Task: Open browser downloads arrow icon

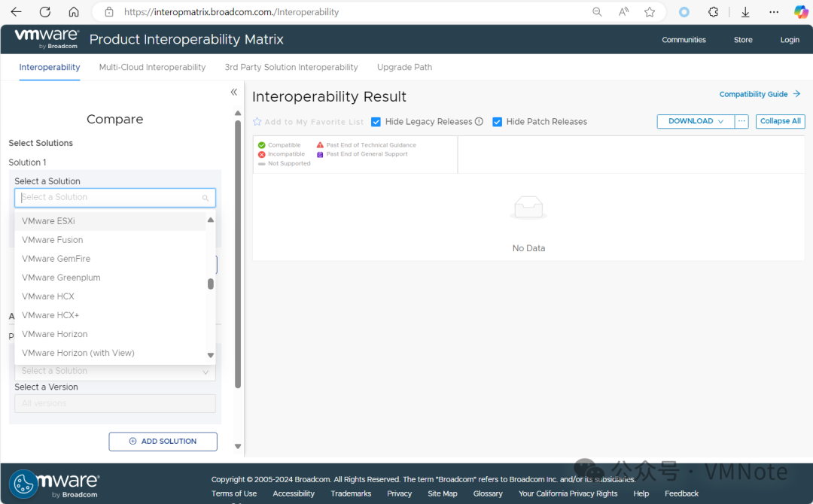Action: (745, 12)
